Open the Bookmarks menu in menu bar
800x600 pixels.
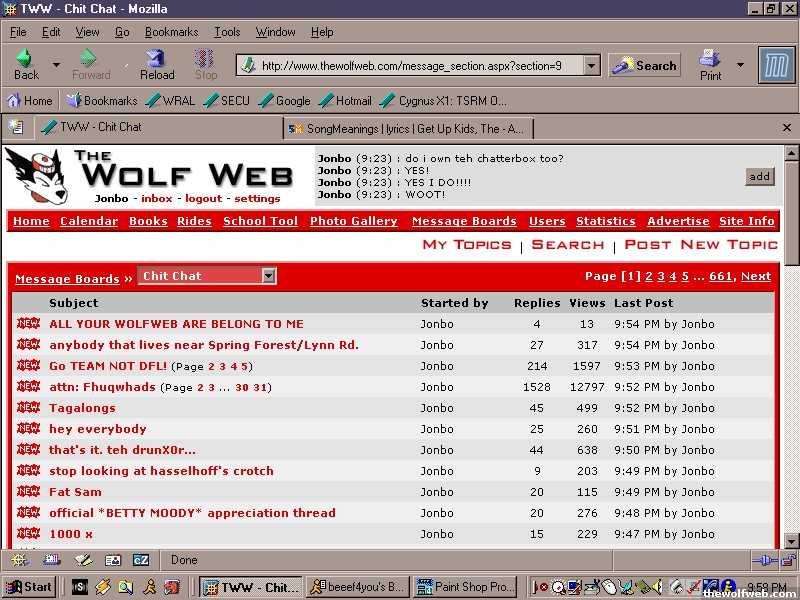tap(171, 32)
